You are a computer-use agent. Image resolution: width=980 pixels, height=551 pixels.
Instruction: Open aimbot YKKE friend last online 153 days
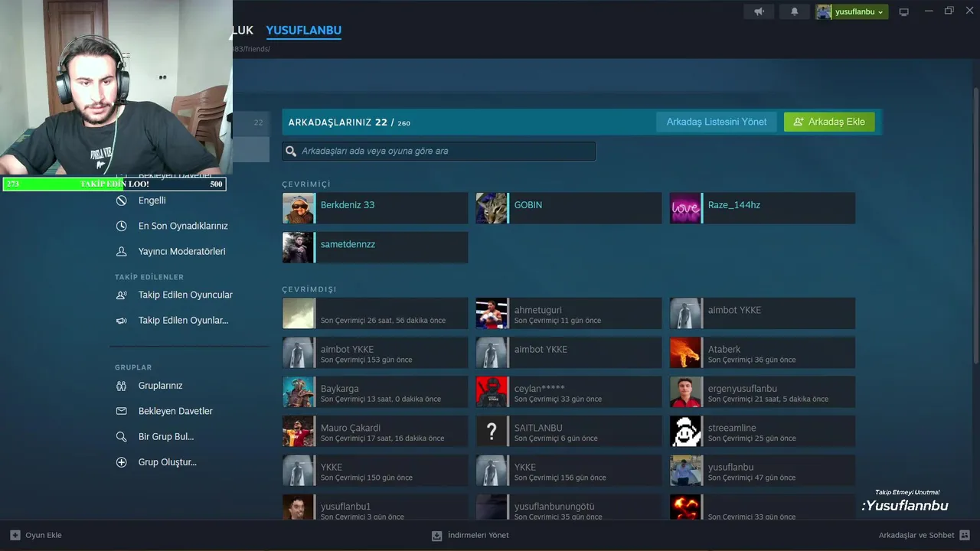(375, 353)
